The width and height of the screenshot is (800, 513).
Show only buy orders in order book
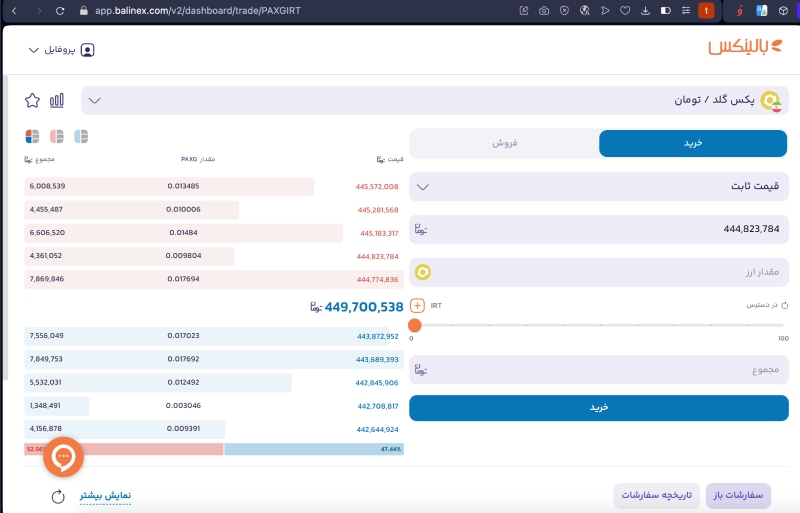pyautogui.click(x=81, y=136)
